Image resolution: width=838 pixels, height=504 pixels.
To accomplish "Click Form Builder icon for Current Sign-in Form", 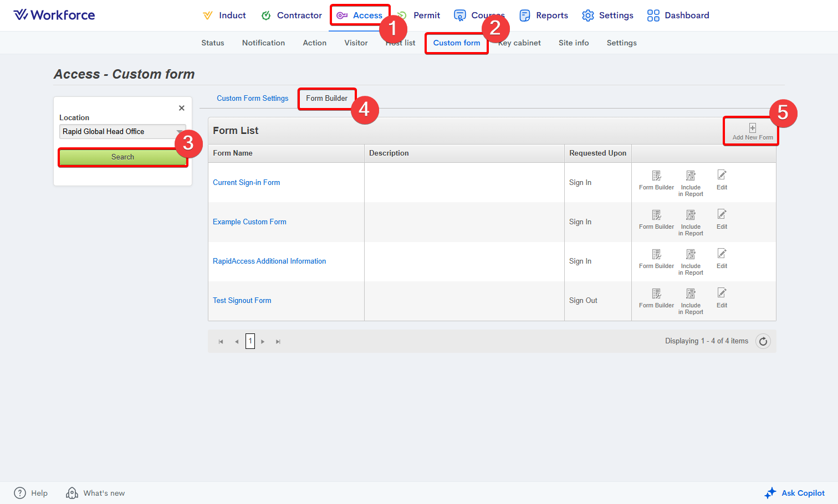I will coord(656,176).
